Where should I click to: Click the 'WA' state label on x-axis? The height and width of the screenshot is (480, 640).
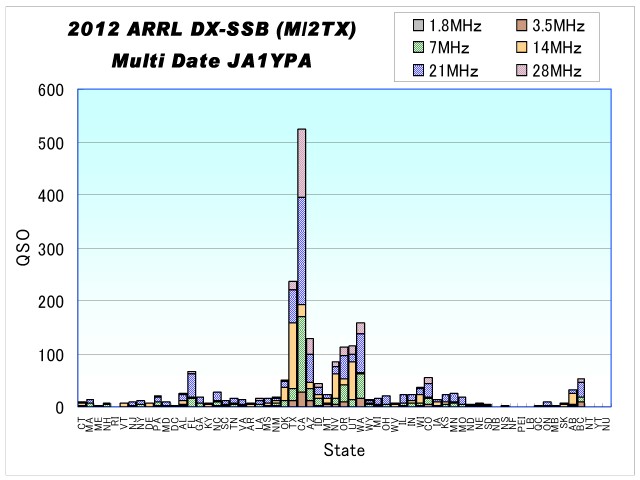360,426
